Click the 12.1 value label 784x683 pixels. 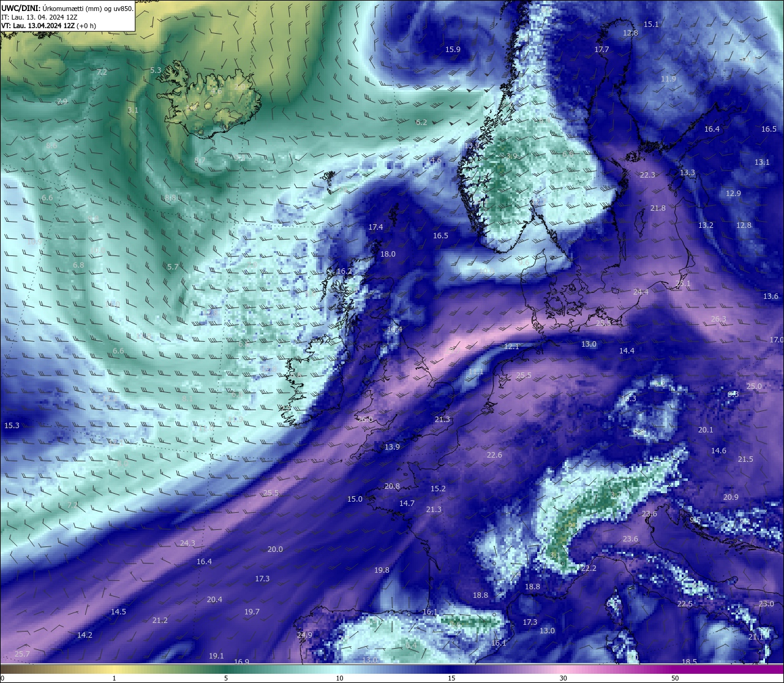tap(511, 347)
